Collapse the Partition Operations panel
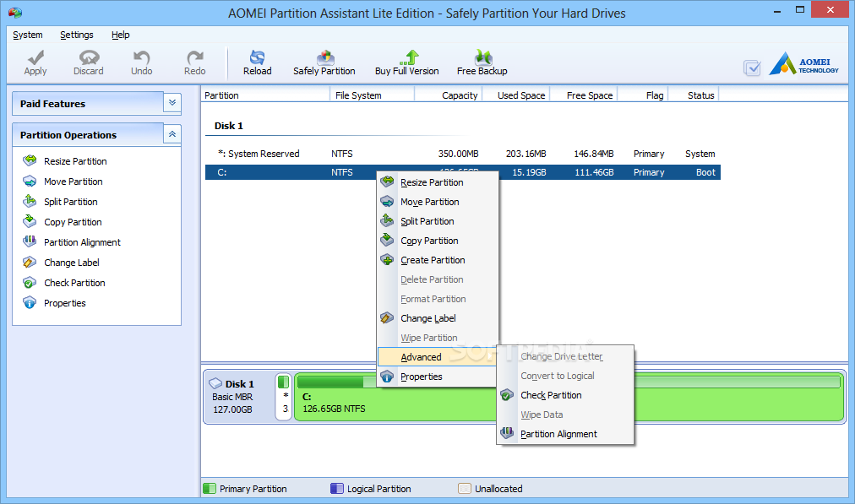 tap(172, 134)
